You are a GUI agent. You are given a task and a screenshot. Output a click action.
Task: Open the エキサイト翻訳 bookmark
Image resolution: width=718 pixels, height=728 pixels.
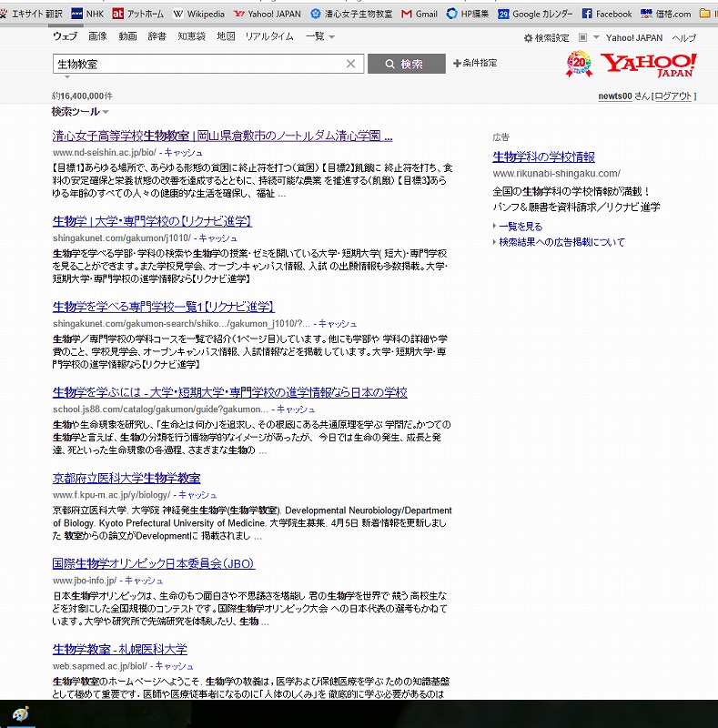point(32,14)
